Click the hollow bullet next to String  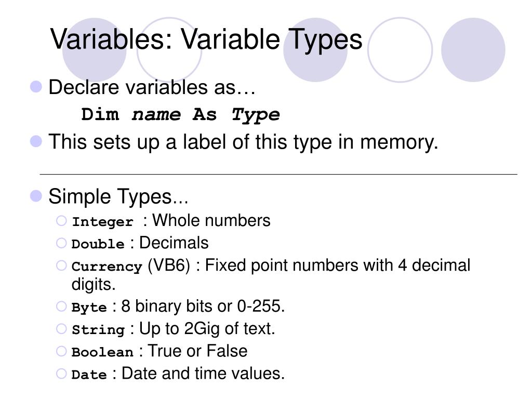click(x=61, y=329)
